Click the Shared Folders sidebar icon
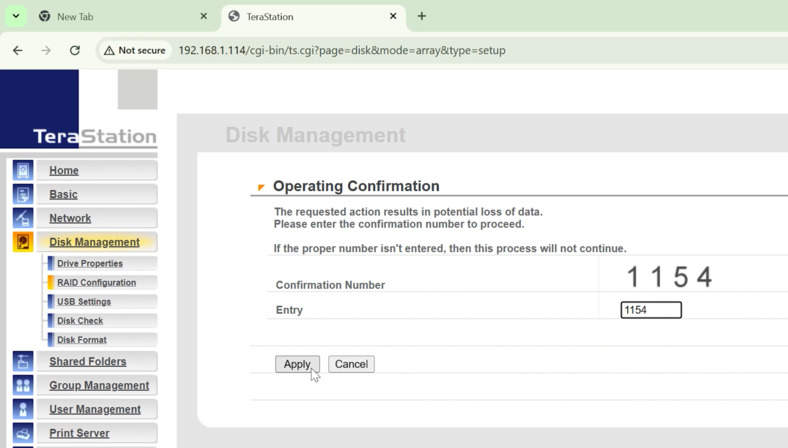 (x=23, y=362)
